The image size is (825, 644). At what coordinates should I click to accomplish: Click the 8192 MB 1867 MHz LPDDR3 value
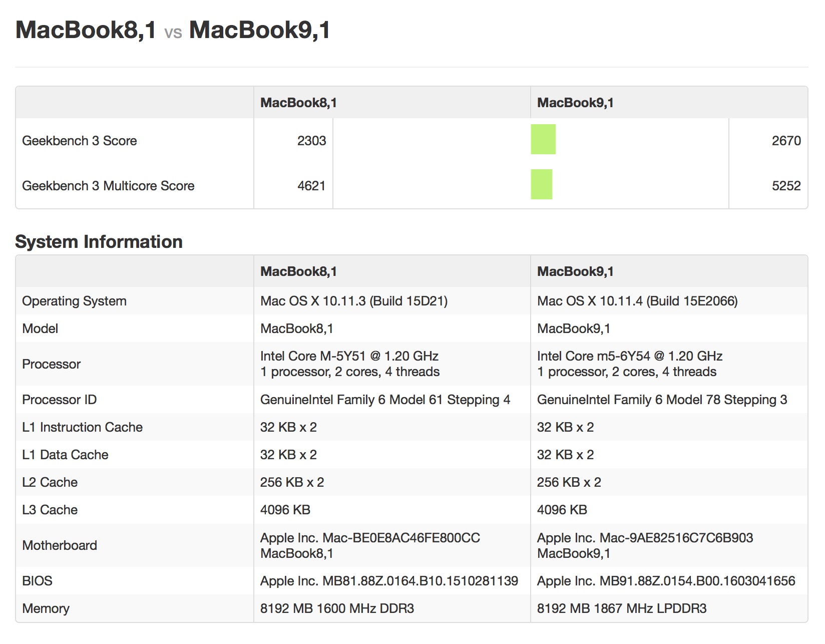(621, 608)
